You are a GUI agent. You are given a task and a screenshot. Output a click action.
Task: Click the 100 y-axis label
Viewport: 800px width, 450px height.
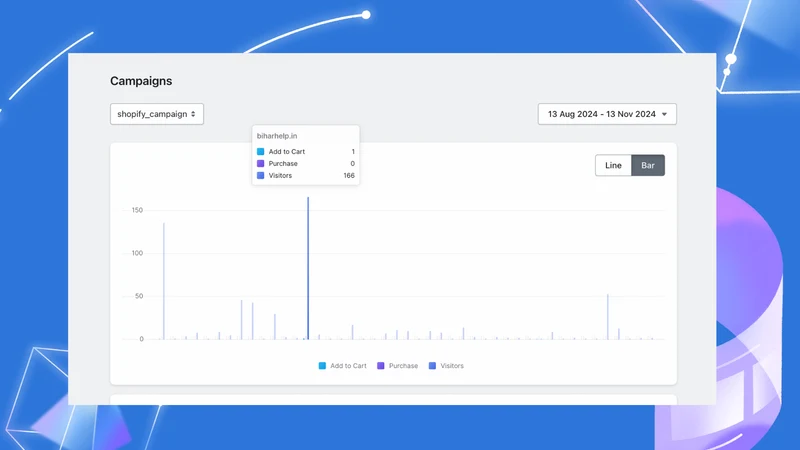(x=137, y=253)
